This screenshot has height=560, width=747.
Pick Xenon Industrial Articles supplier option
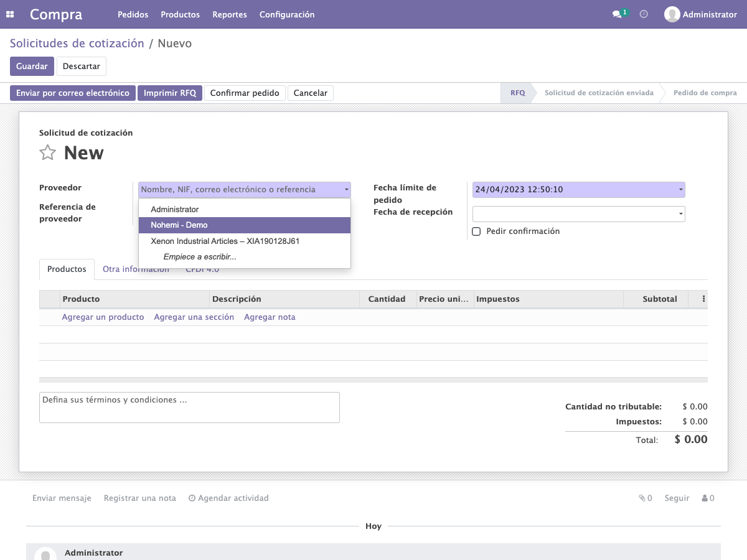tap(245, 241)
